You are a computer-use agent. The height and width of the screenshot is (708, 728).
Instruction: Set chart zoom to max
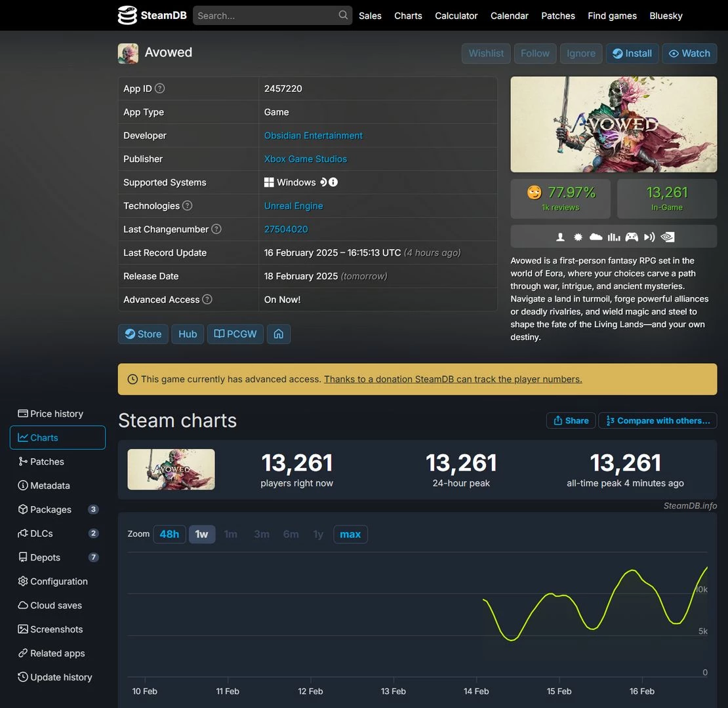pyautogui.click(x=350, y=534)
